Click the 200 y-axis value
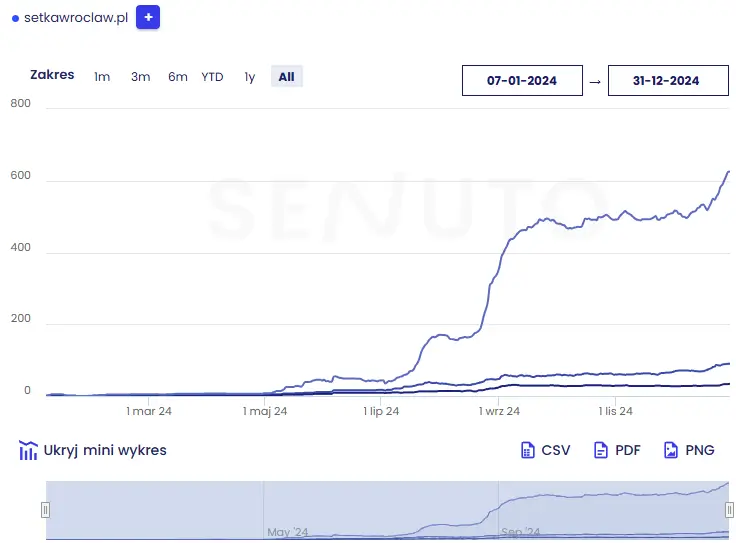The image size is (736, 543). (21, 318)
